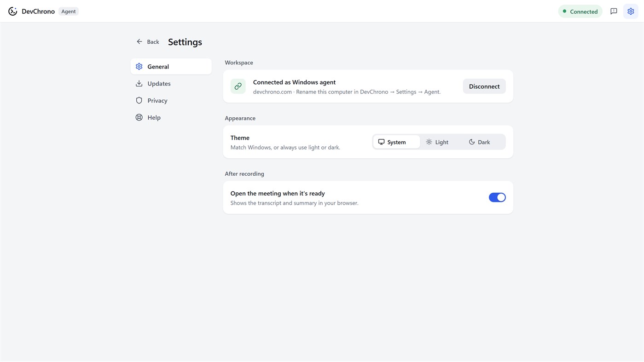Open the General settings tab
This screenshot has height=362, width=644.
[x=171, y=66]
